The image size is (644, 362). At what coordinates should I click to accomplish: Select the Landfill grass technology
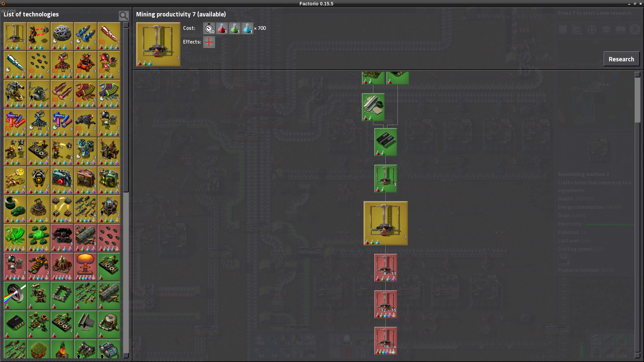(39, 349)
